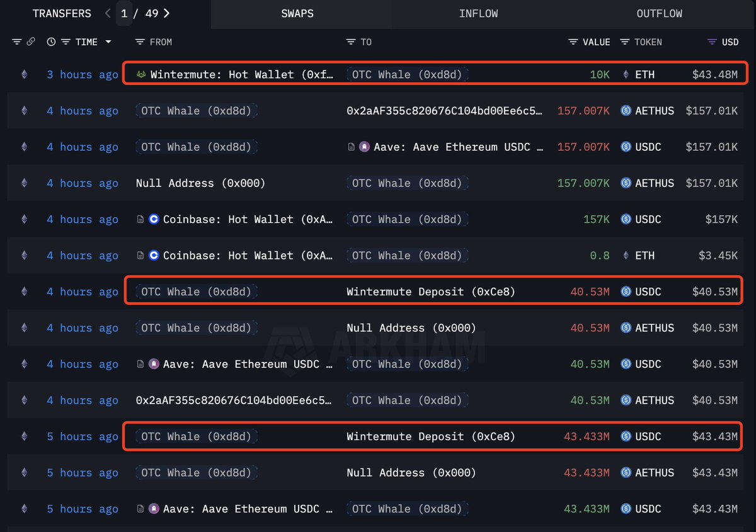Click the contract icon before Aave in the 157.007K USDC row
The width and height of the screenshot is (756, 532).
352,147
